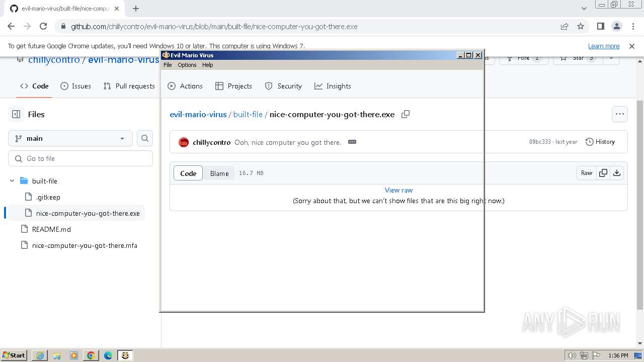Open the Windows Start menu
The image size is (644, 362).
(x=14, y=355)
